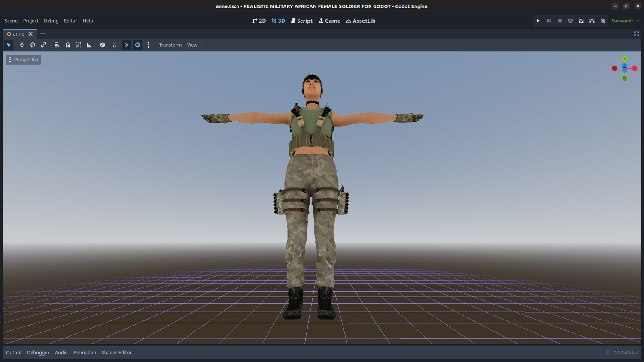Click the 4.4.1.stable version label

(626, 353)
